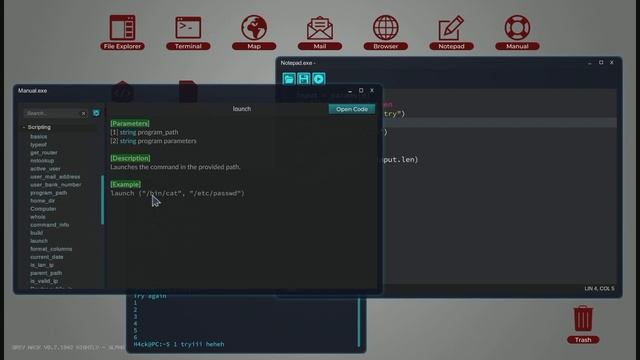Viewport: 640px width, 360px height.
Task: Maximize the Manual.exe window
Action: (361, 90)
